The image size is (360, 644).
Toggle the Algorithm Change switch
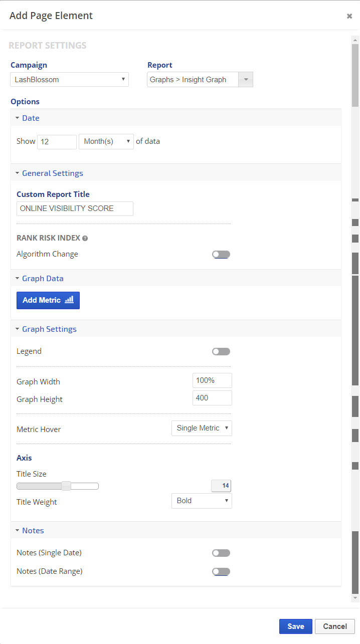[221, 255]
